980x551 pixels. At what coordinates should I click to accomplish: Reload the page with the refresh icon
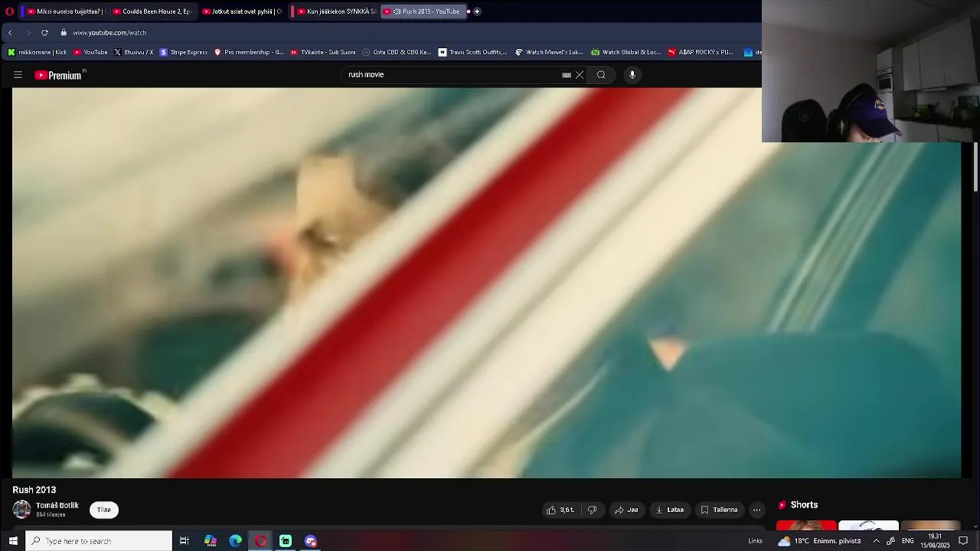point(44,33)
